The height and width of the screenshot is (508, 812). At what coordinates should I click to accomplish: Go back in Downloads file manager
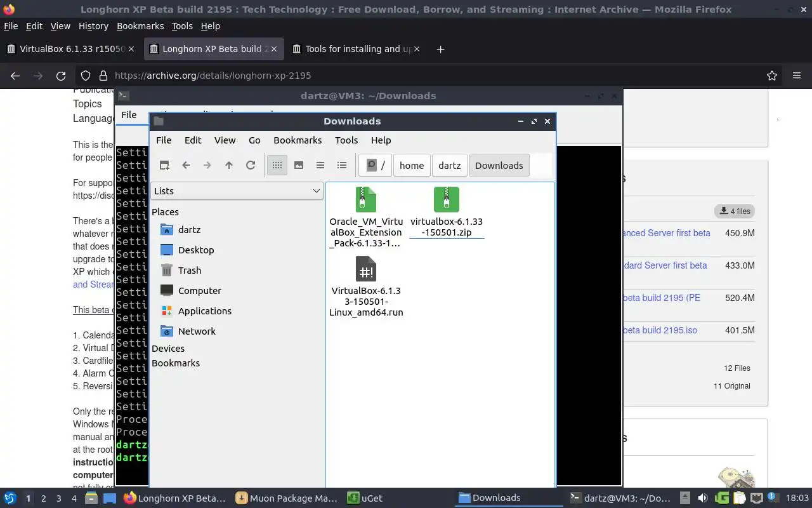click(x=186, y=165)
